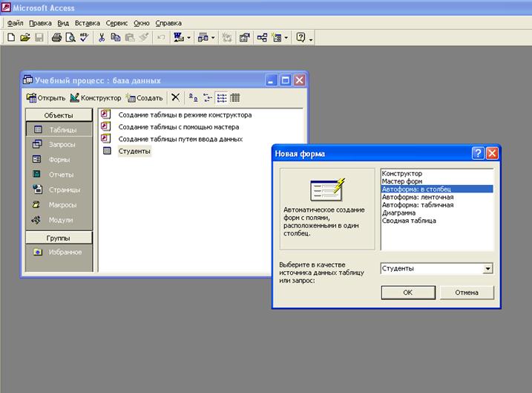Choose Конструктор in the form type list
The height and width of the screenshot is (393, 532).
pos(437,174)
